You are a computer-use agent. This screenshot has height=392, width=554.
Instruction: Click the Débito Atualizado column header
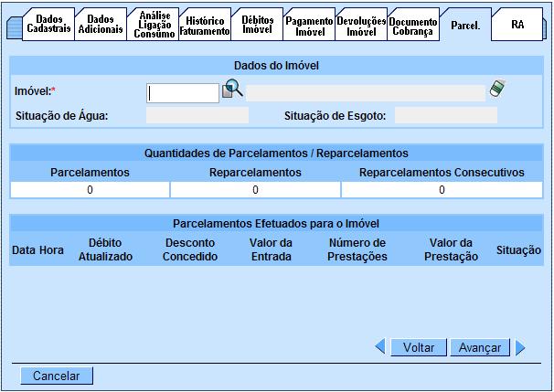[105, 249]
